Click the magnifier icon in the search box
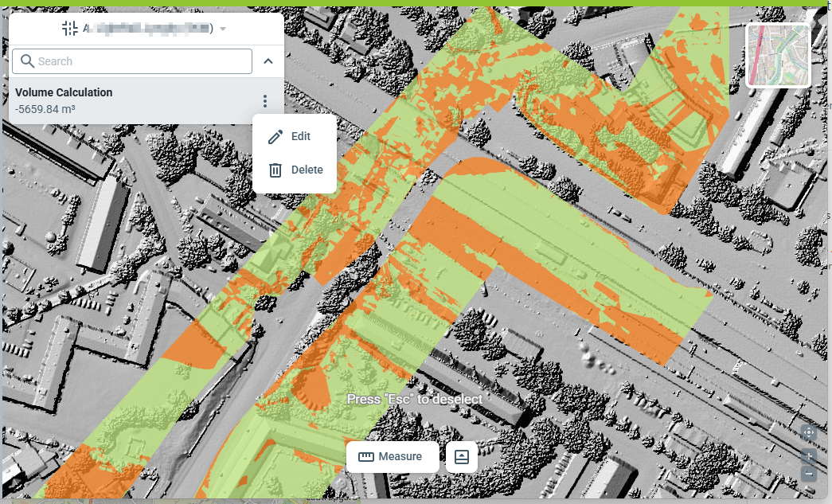Screen dimensions: 832x504 click(27, 61)
